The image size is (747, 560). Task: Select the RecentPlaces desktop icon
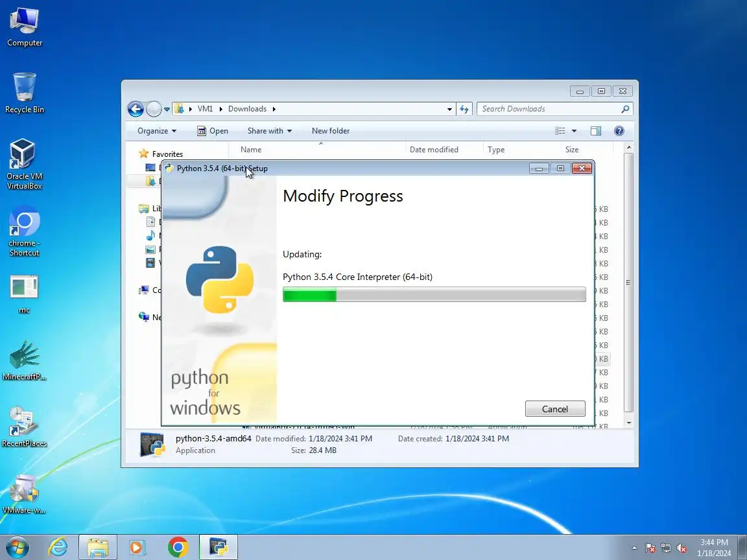pos(24,427)
